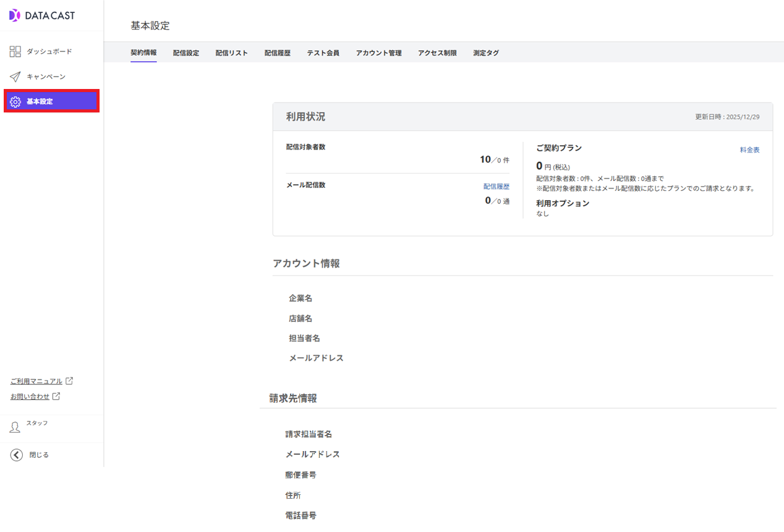The height and width of the screenshot is (532, 784).
Task: Open ダッシュボード from the sidebar
Action: [x=49, y=52]
